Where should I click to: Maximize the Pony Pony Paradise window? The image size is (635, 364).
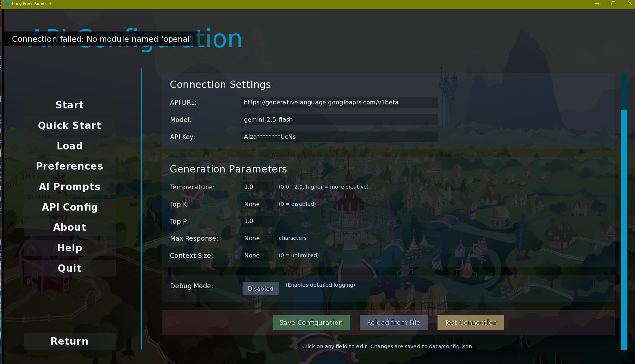point(613,4)
